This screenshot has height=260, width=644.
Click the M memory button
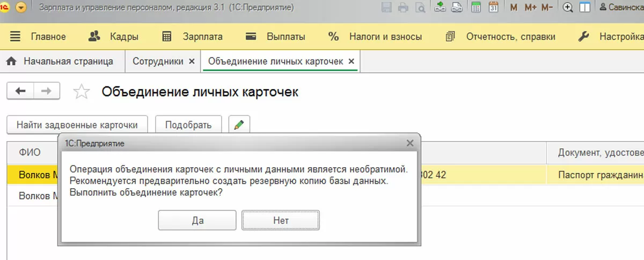click(x=514, y=8)
